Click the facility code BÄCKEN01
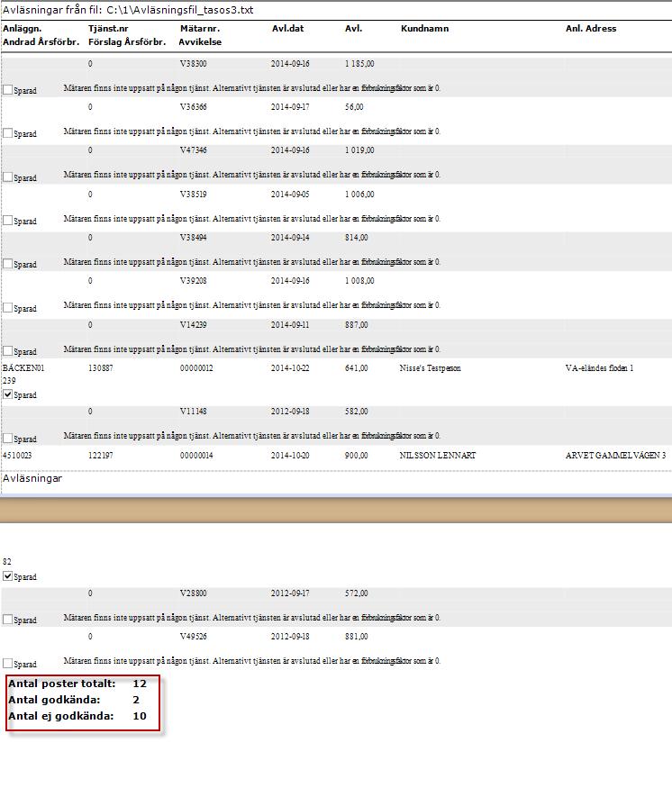 [23, 368]
